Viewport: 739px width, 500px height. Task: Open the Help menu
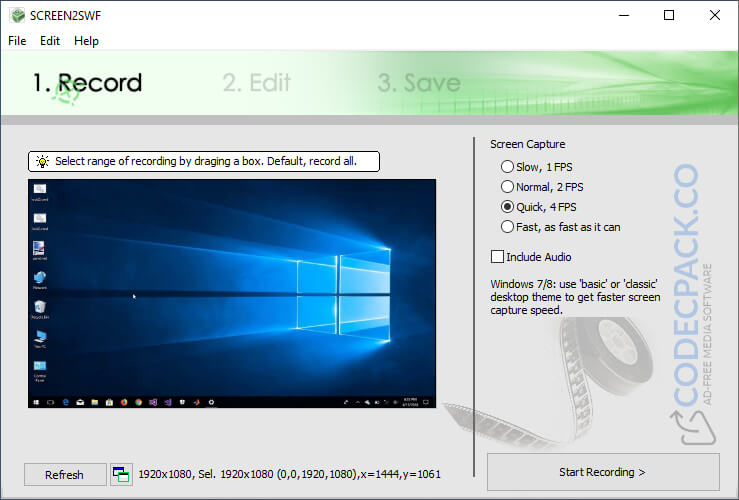(86, 41)
